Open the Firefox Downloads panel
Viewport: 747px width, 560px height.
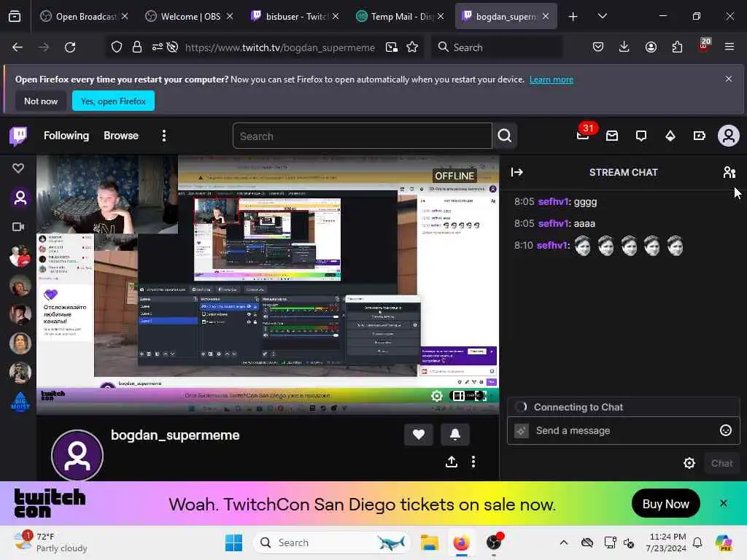[624, 47]
